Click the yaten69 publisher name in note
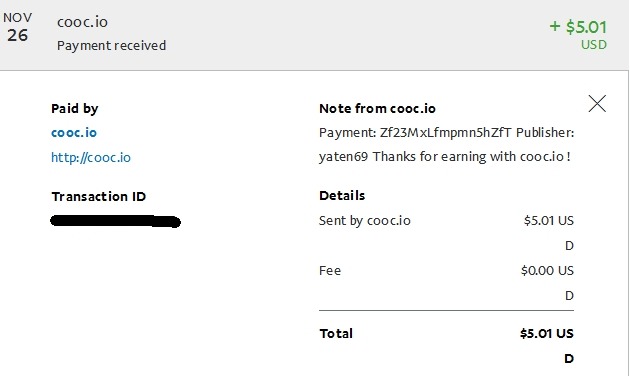The image size is (630, 376). (344, 156)
